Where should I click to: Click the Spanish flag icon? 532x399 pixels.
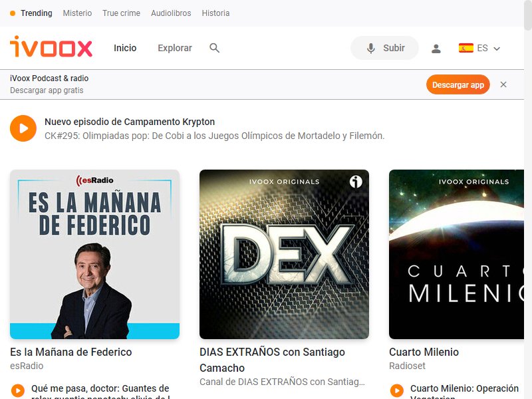point(466,48)
